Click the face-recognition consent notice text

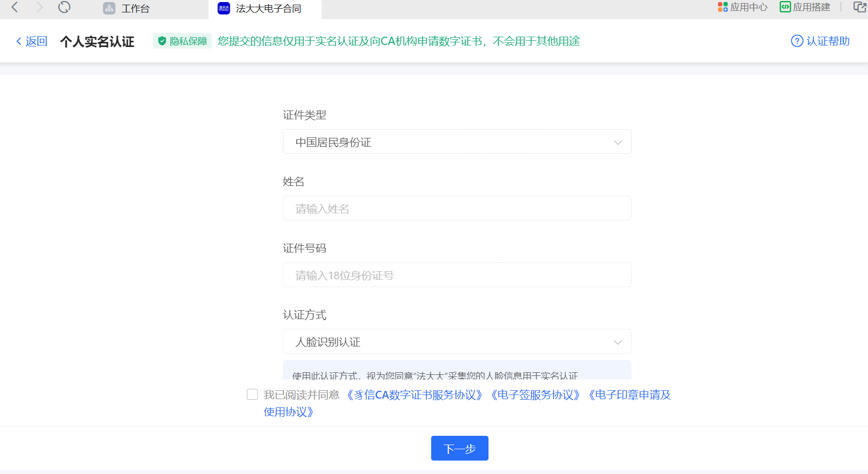coord(435,375)
